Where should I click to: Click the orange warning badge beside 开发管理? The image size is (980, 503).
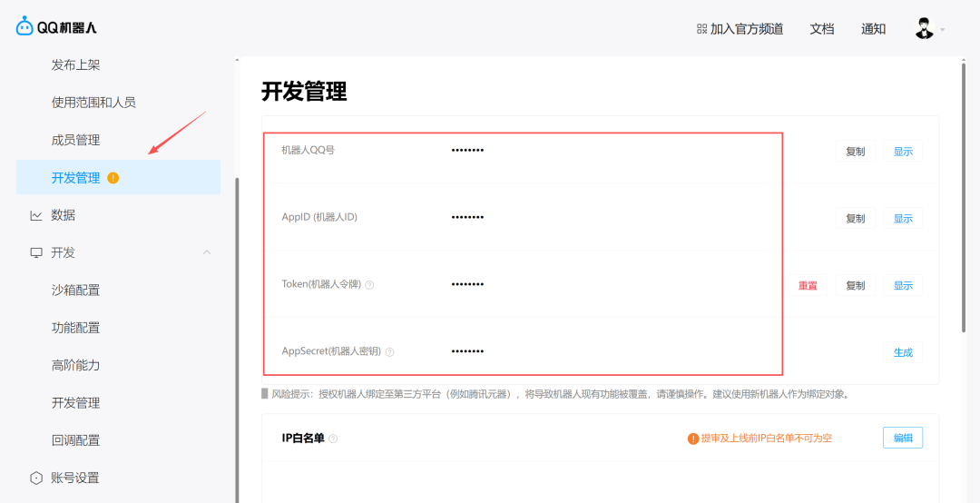coord(113,178)
